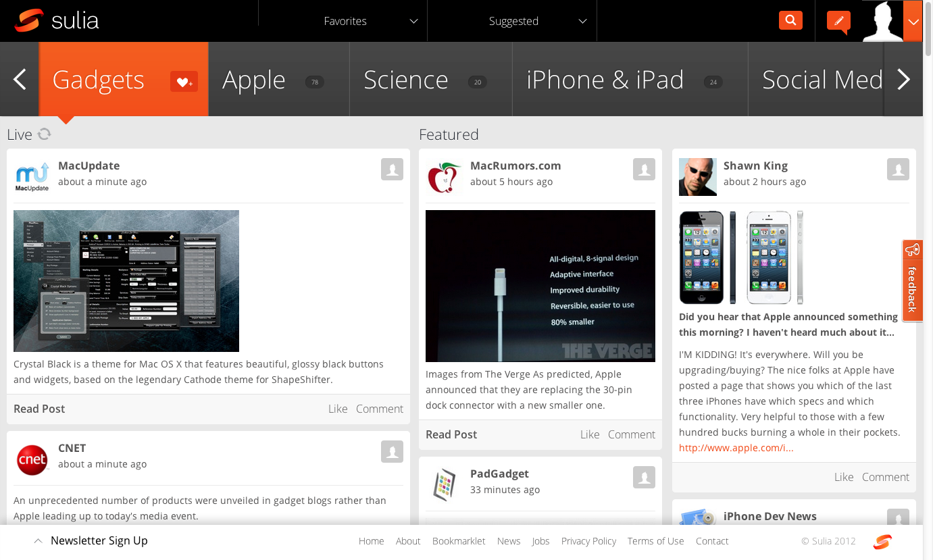Toggle follow icon on MacRumors.com post

click(644, 170)
